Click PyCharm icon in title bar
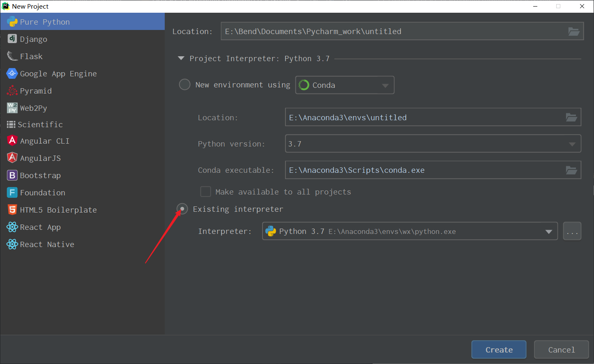The height and width of the screenshot is (364, 594). [x=6, y=6]
